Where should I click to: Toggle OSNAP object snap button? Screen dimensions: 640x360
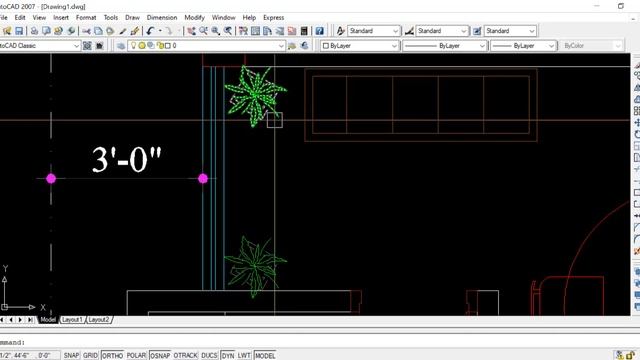tap(160, 356)
